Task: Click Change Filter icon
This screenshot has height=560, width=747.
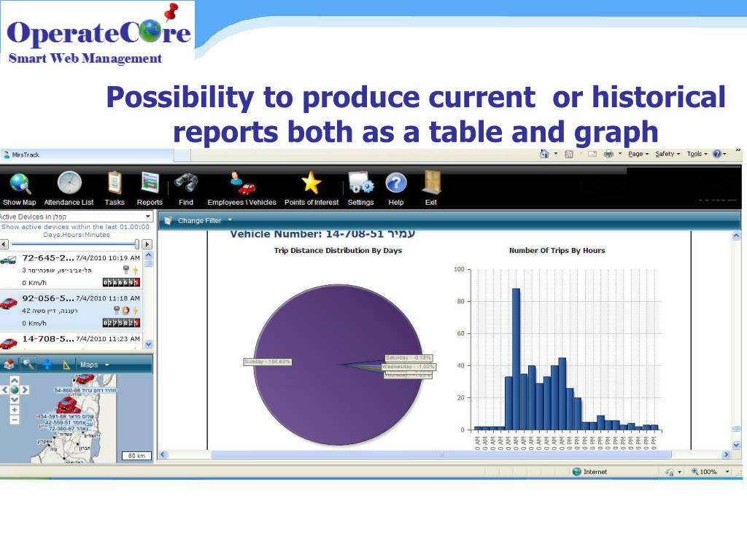Action: click(169, 220)
